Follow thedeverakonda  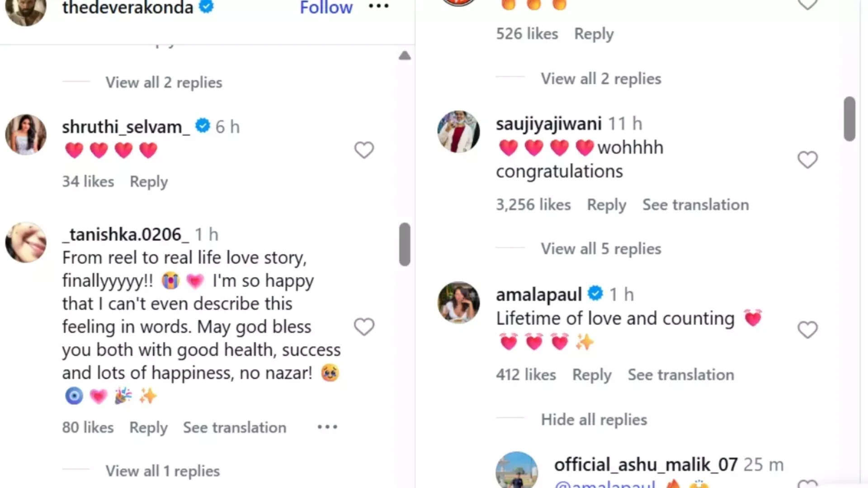point(326,7)
